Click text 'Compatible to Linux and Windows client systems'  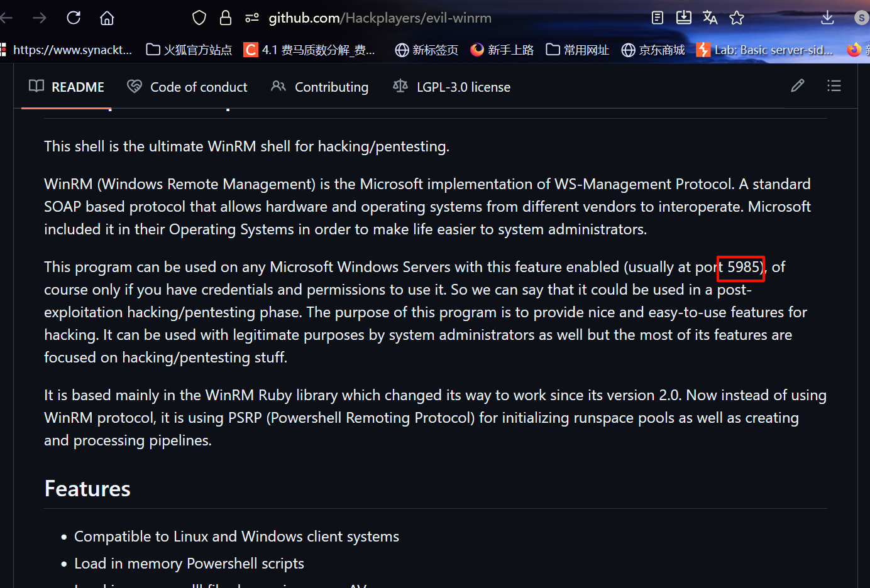tap(236, 536)
